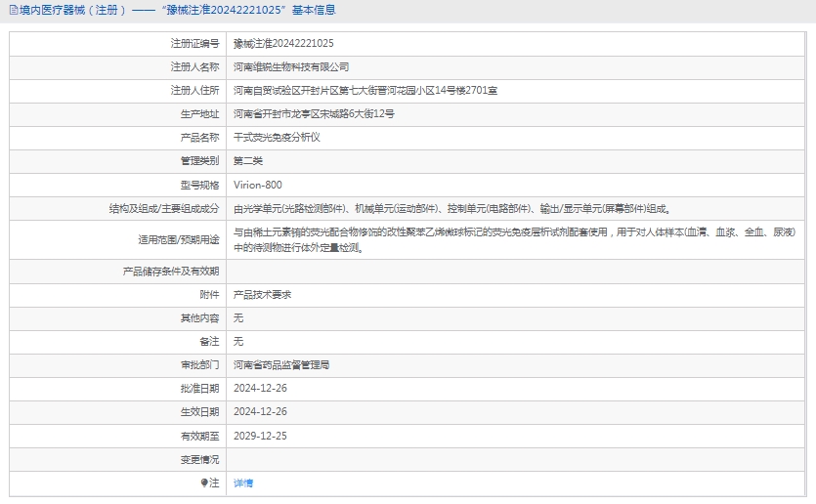Click the bullet icon beside 注 label
Viewport: 816px width, 504px height.
point(204,483)
